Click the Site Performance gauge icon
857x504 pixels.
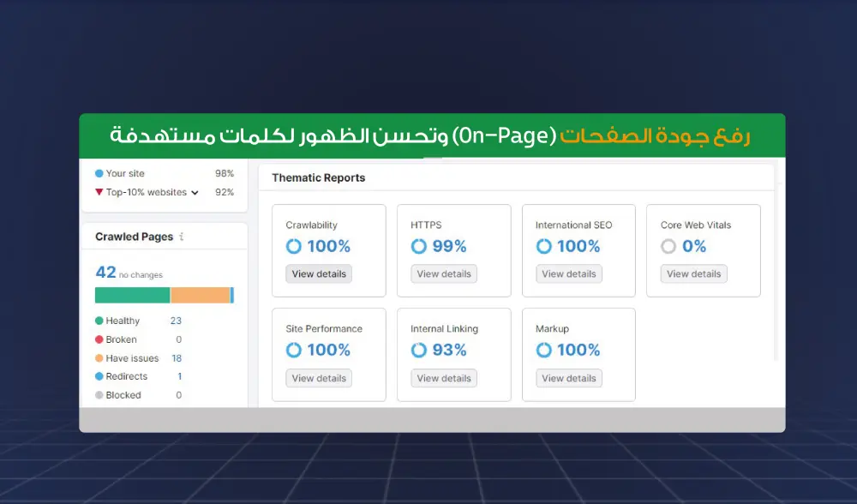(x=296, y=350)
